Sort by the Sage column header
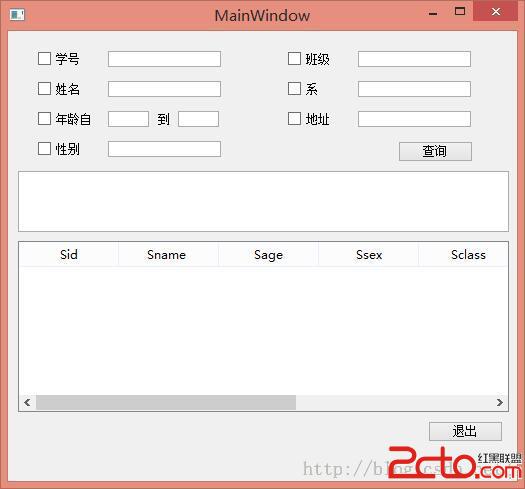 pyautogui.click(x=268, y=255)
